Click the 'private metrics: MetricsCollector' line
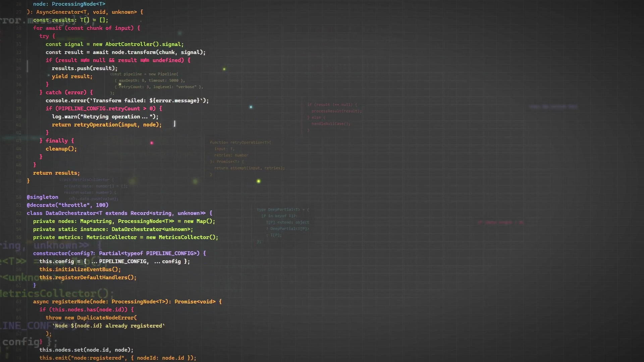This screenshot has height=362, width=644. tap(126, 237)
